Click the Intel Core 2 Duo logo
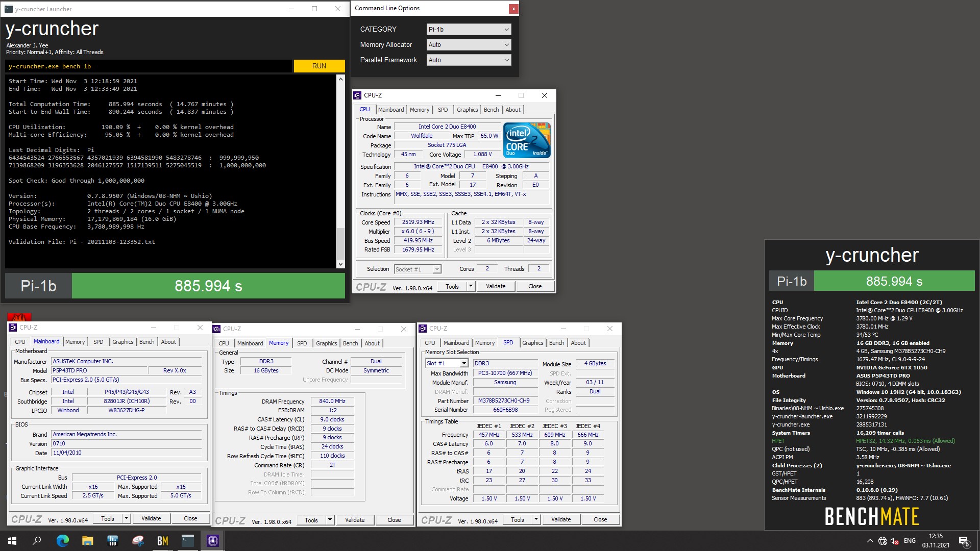 tap(527, 140)
